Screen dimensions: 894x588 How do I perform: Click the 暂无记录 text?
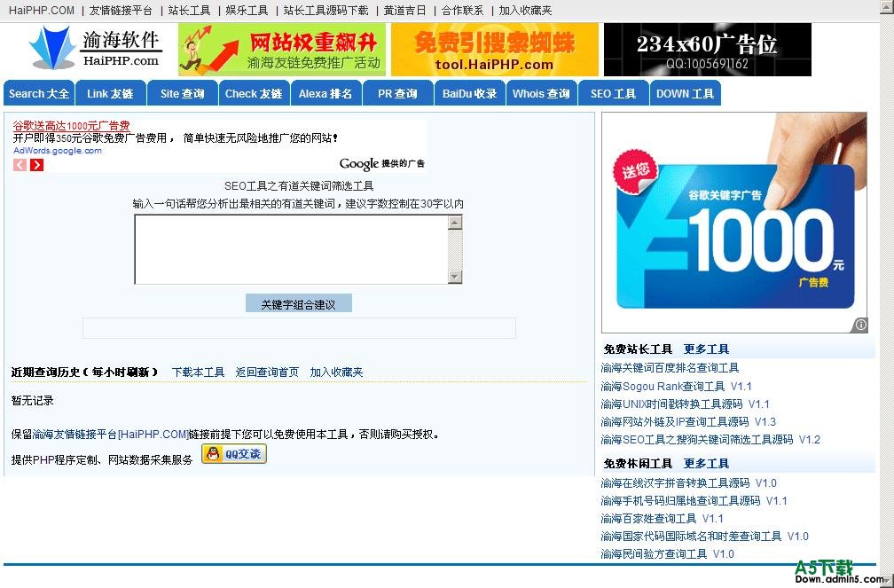tap(33, 400)
